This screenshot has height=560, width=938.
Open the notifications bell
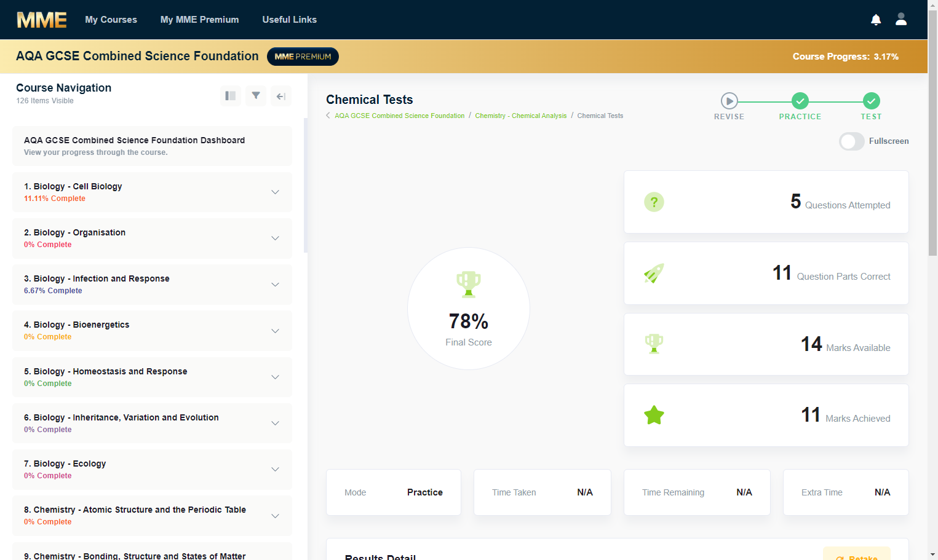coord(876,20)
